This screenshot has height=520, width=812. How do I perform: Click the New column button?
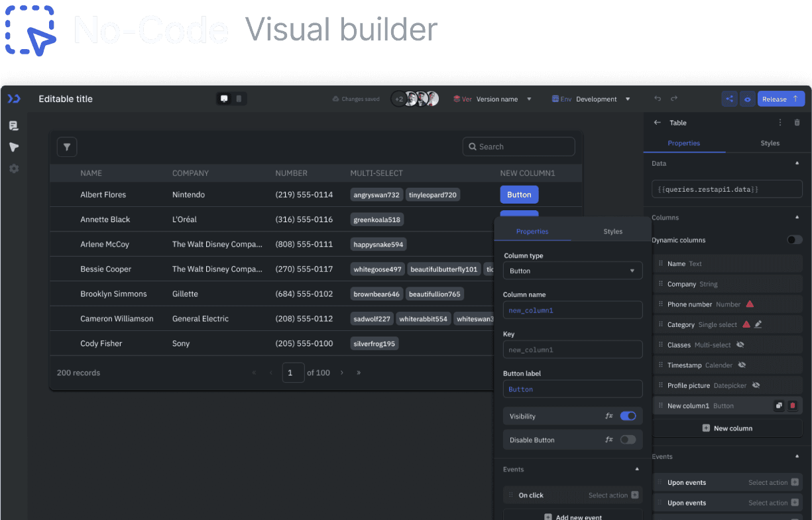point(727,428)
